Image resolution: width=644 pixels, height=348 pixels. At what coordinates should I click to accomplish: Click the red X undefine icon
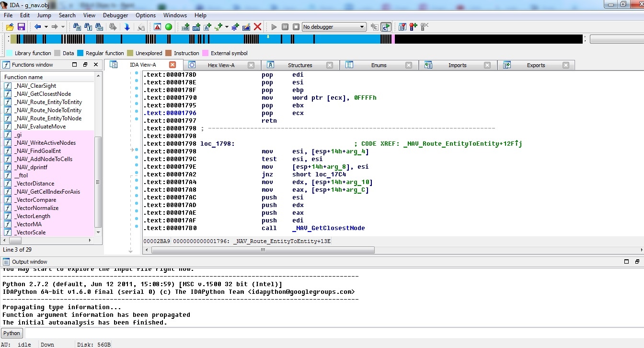click(258, 27)
